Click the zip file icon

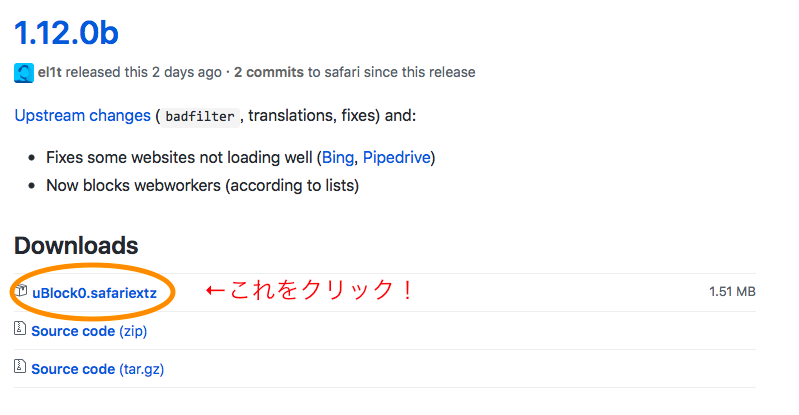pyautogui.click(x=20, y=328)
